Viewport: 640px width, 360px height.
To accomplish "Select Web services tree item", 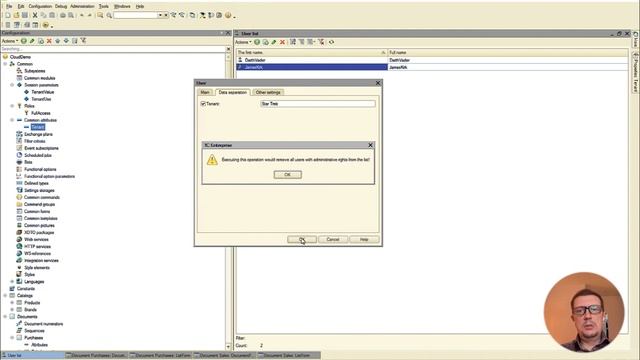I will 36,239.
